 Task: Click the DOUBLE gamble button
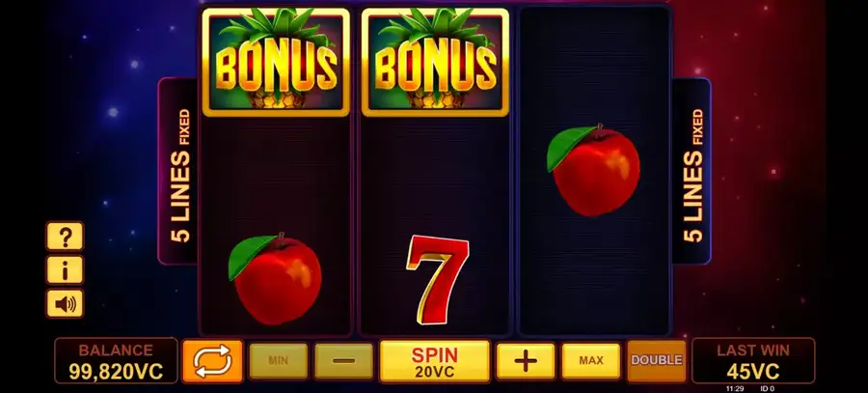pyautogui.click(x=657, y=361)
